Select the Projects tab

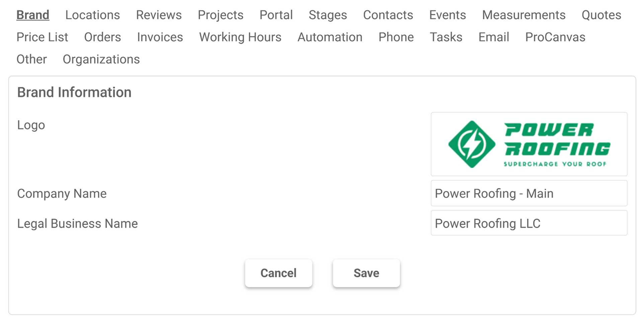click(x=220, y=15)
